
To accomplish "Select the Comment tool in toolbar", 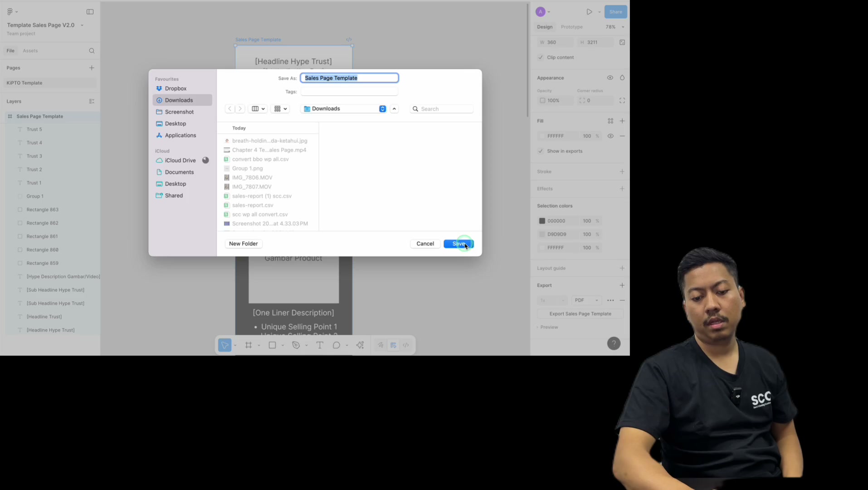I will 336,345.
